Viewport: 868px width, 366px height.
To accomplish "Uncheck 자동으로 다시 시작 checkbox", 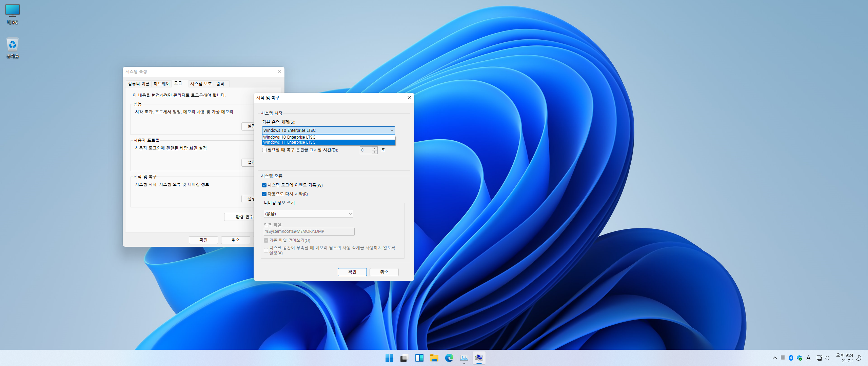I will tap(264, 194).
